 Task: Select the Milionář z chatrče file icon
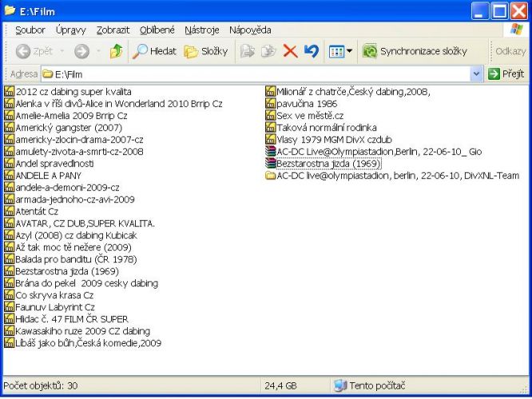click(x=271, y=92)
